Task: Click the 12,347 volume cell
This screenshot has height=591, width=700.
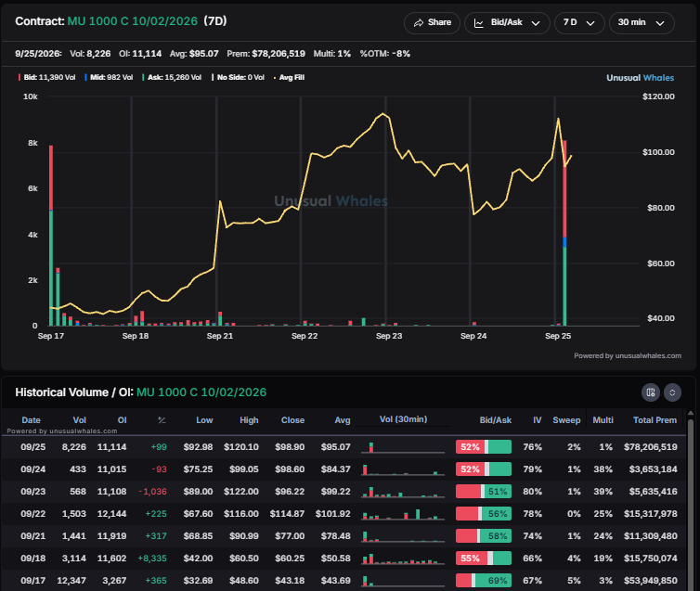Action: pyautogui.click(x=71, y=581)
